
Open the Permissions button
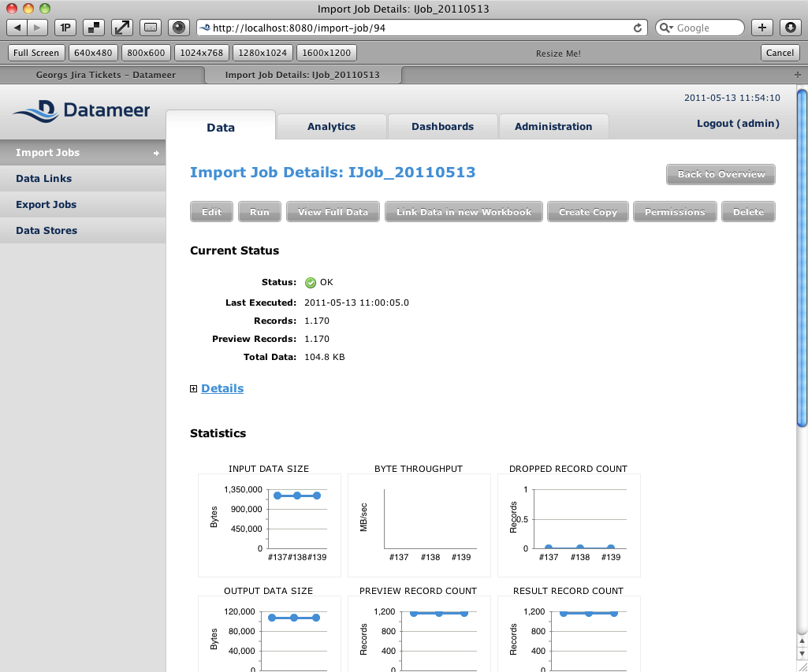coord(675,212)
